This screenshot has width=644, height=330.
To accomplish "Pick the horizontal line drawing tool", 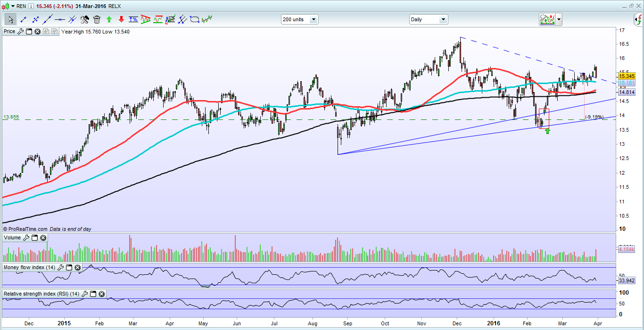I will pos(60,20).
